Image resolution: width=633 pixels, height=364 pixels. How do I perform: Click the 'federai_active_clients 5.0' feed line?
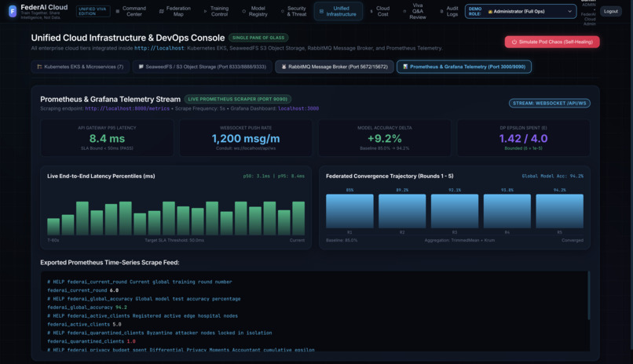(84, 324)
